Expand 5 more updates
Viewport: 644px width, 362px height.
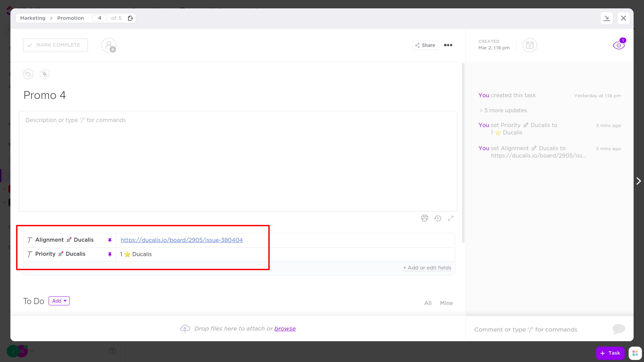[503, 110]
